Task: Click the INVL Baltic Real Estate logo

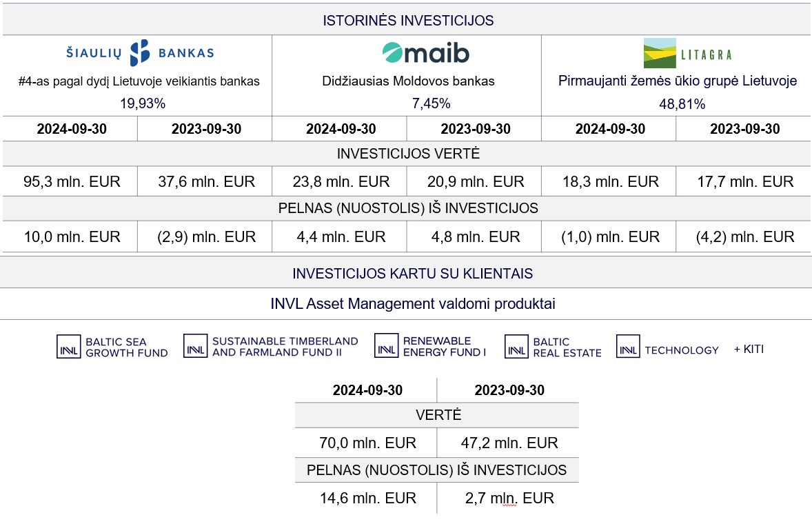Action: pos(553,347)
